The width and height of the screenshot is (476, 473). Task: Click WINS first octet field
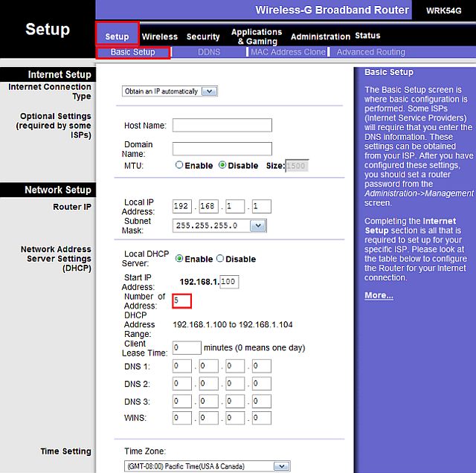pyautogui.click(x=182, y=418)
